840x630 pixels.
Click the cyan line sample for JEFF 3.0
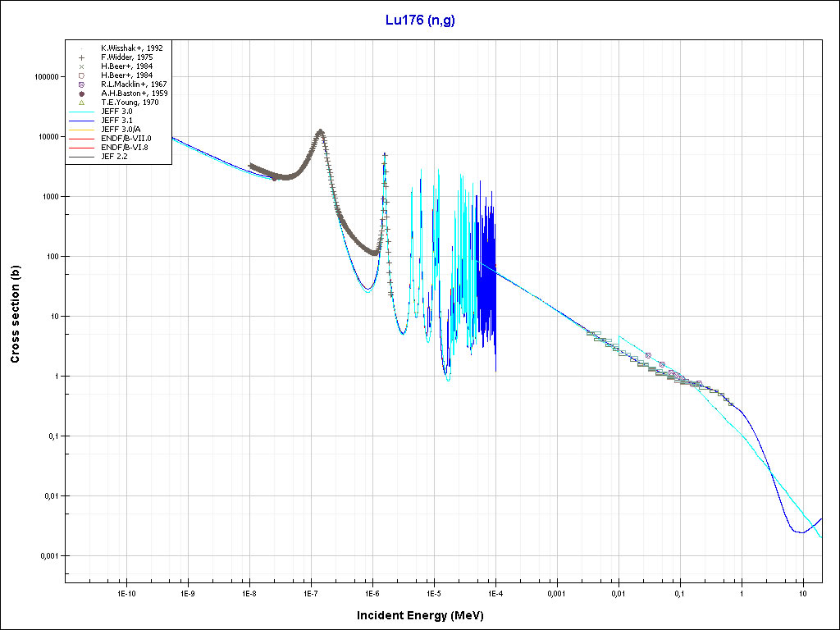82,111
